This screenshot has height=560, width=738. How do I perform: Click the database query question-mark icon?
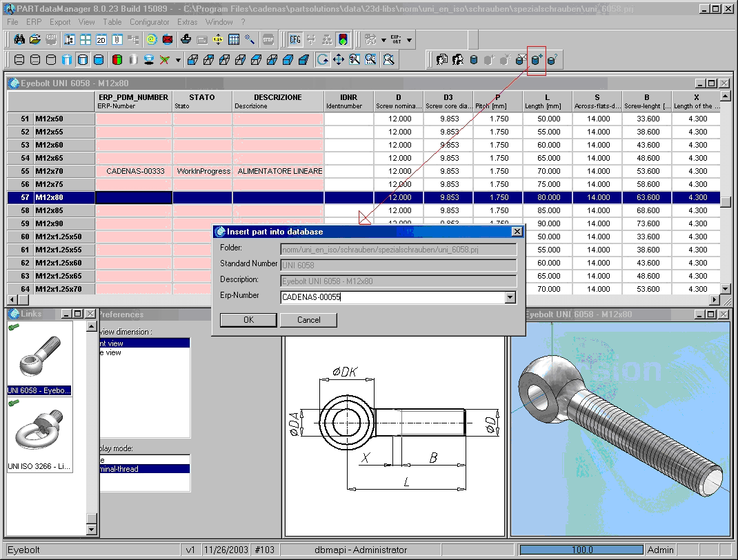552,60
